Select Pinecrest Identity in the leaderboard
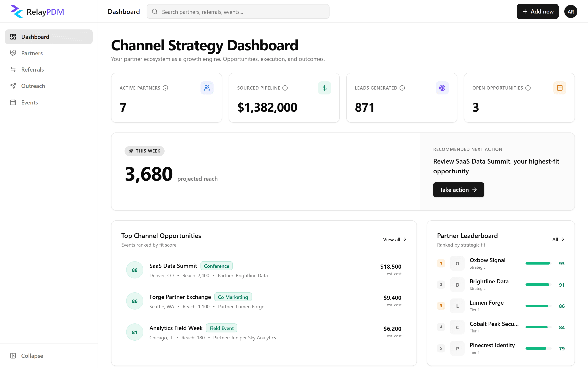588x368 pixels. 501,348
